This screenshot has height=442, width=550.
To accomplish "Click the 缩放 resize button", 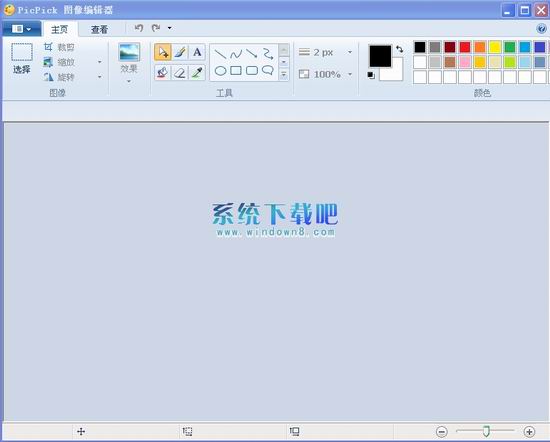I will tap(59, 62).
